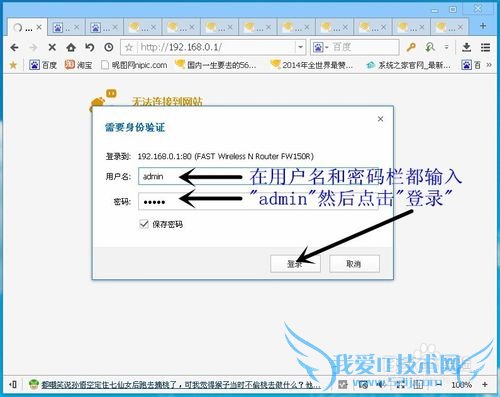500x397 pixels.
Task: Expand more bookmarks chevron
Action: (x=489, y=65)
